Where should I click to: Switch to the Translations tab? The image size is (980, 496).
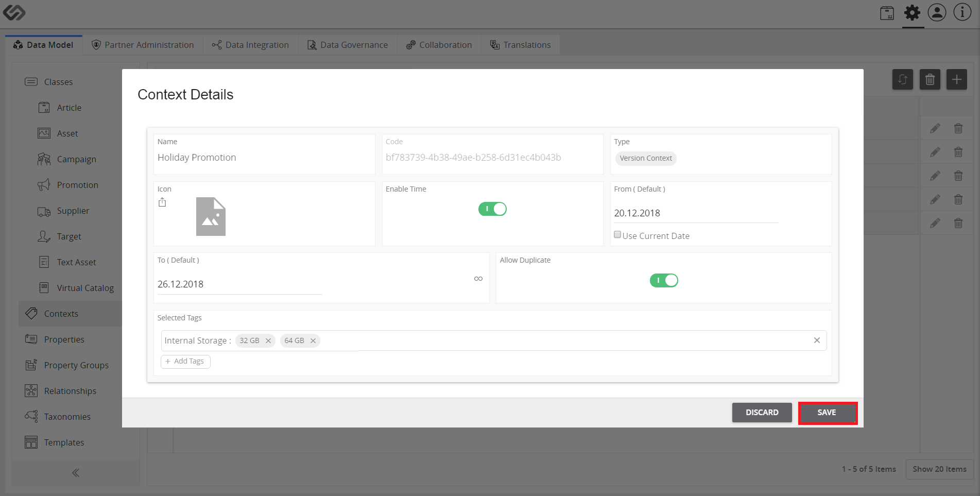520,45
